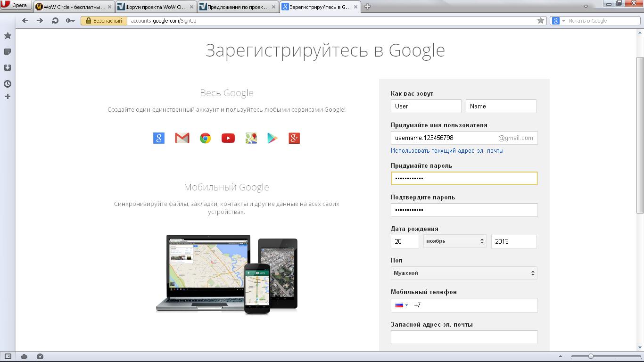Switch to the Предложения по проекту tab
The image size is (644, 362).
238,7
